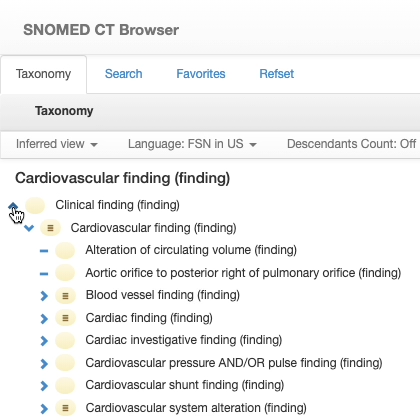Open the Favorites tab
The height and width of the screenshot is (420, 420).
(201, 74)
